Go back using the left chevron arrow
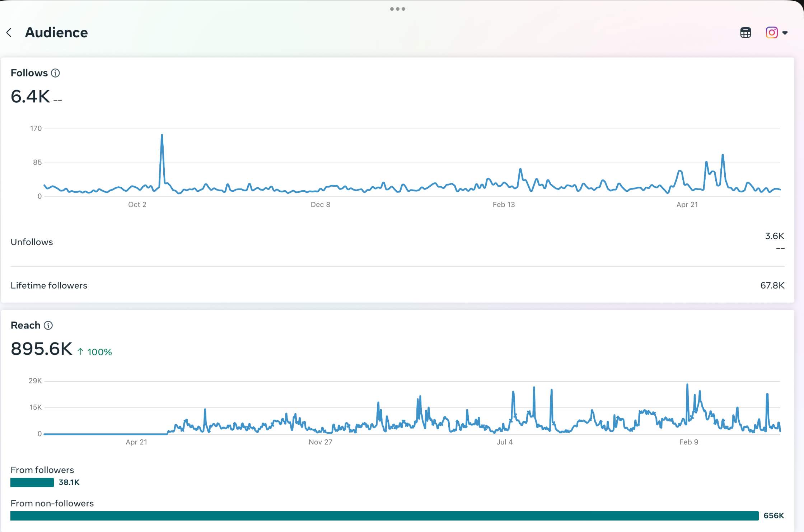The image size is (804, 532). pyautogui.click(x=9, y=33)
